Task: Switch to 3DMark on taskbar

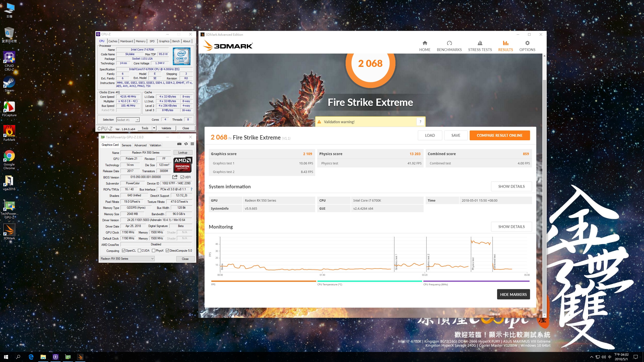Action: [80, 357]
